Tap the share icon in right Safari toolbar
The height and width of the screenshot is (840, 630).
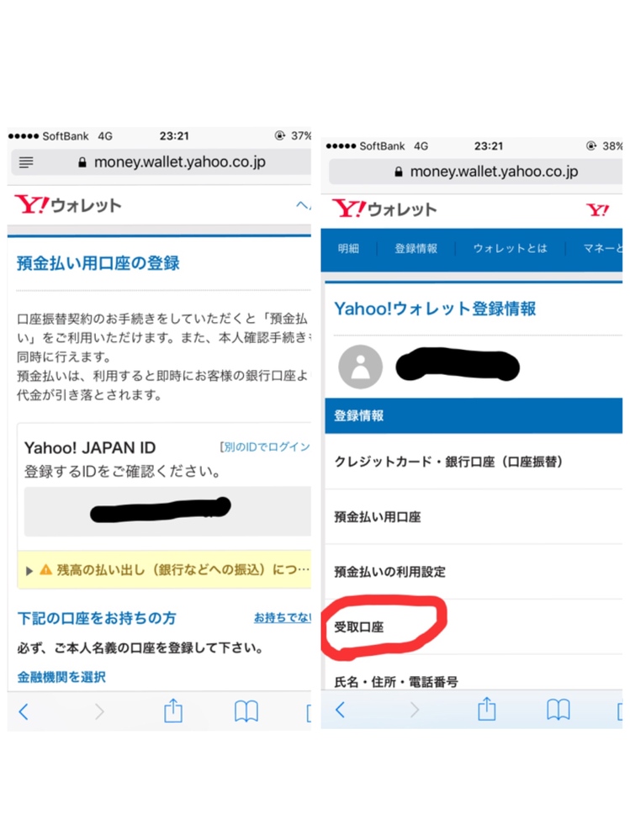click(486, 709)
